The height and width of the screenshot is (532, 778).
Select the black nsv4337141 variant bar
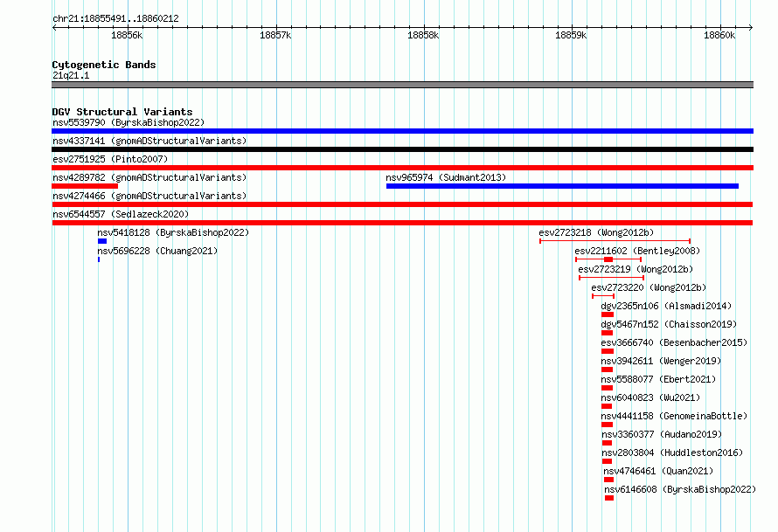402,149
